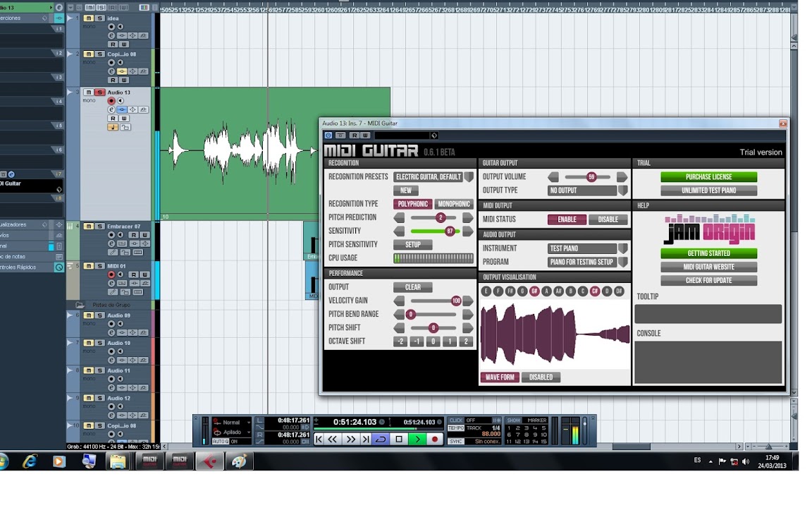
Task: Toggle the monitor speaker on the idea track
Action: [120, 27]
